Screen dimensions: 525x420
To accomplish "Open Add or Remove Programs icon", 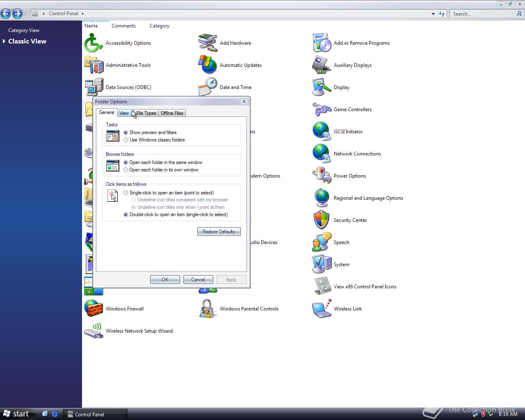I will (x=322, y=43).
